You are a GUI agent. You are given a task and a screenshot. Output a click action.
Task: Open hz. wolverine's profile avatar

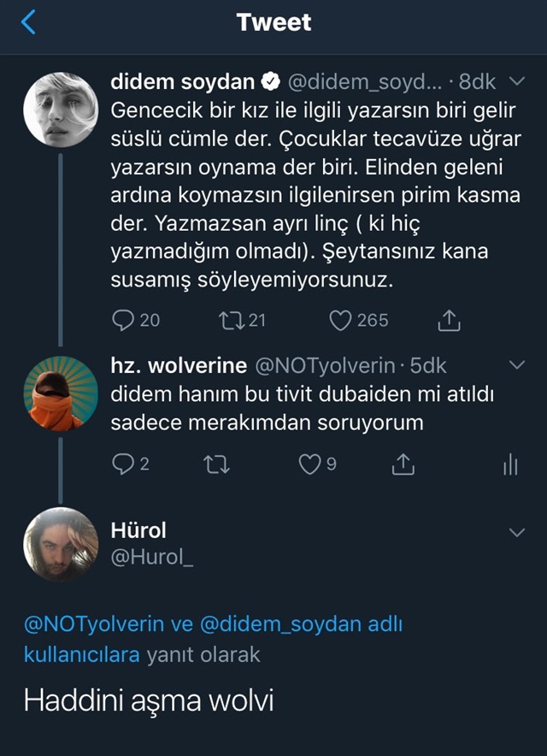60,393
